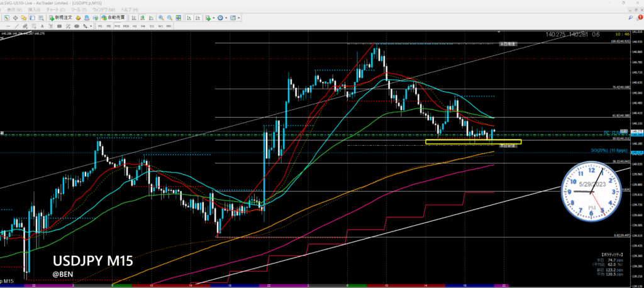Image resolution: width=644 pixels, height=288 pixels.
Task: Select the D1 timeframe
Action: 152,26
